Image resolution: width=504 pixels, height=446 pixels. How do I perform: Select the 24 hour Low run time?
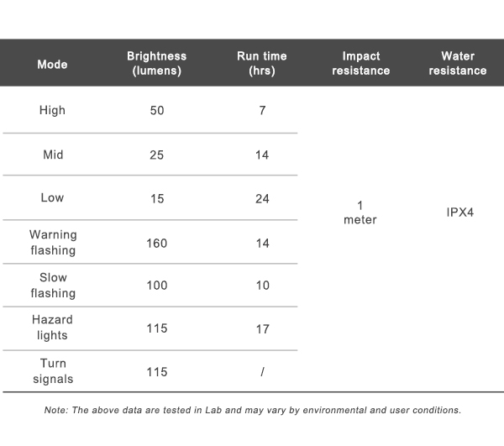coord(262,198)
